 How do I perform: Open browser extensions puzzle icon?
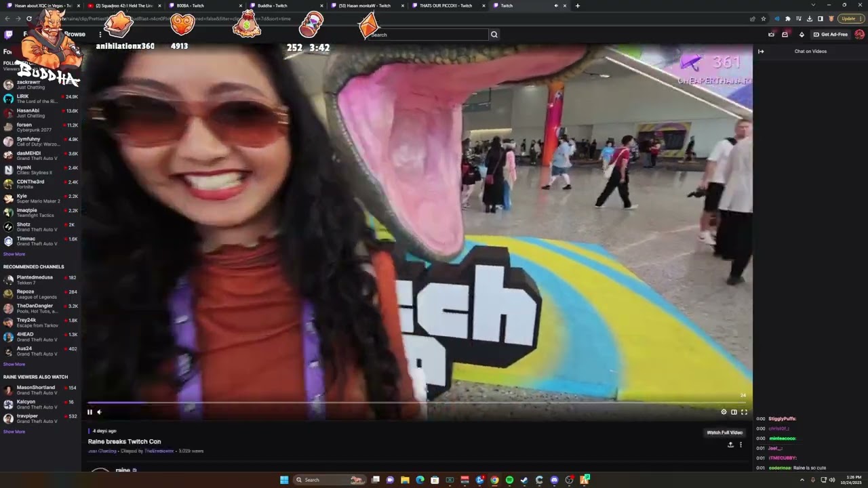788,19
